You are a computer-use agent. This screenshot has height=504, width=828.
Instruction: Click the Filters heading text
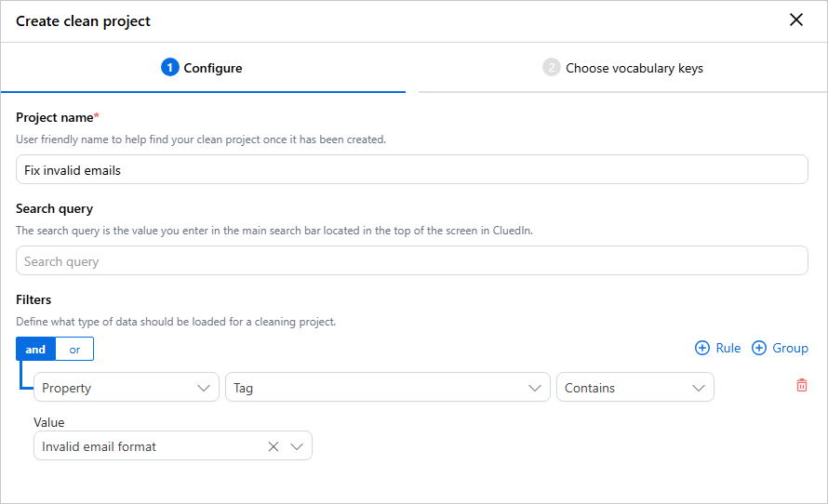[33, 299]
